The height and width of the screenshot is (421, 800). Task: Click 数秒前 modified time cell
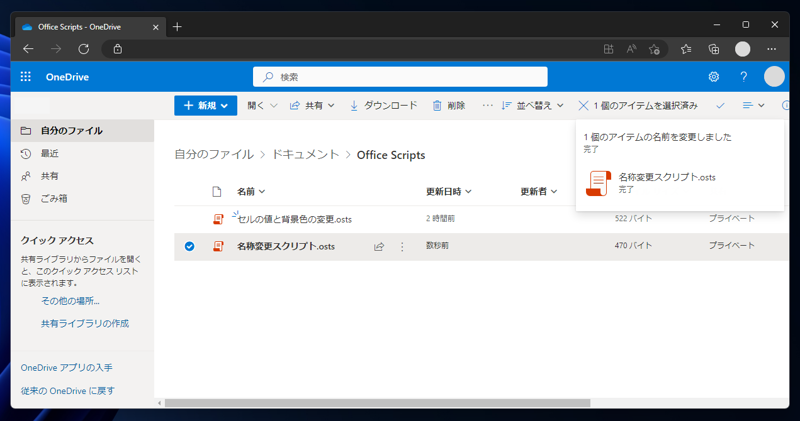pyautogui.click(x=437, y=246)
